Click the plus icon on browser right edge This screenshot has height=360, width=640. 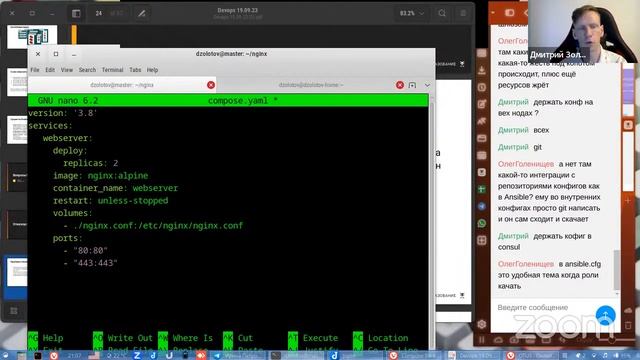tap(628, 200)
